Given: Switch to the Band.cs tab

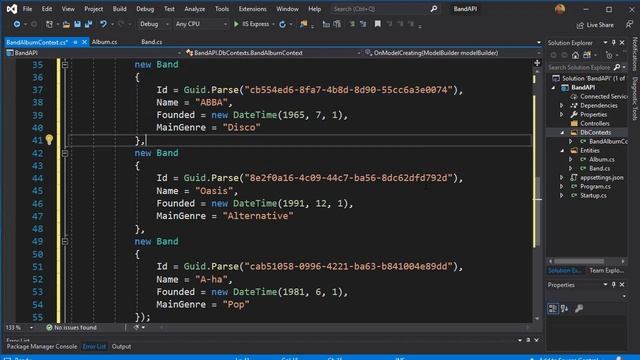Looking at the screenshot, I should (151, 42).
